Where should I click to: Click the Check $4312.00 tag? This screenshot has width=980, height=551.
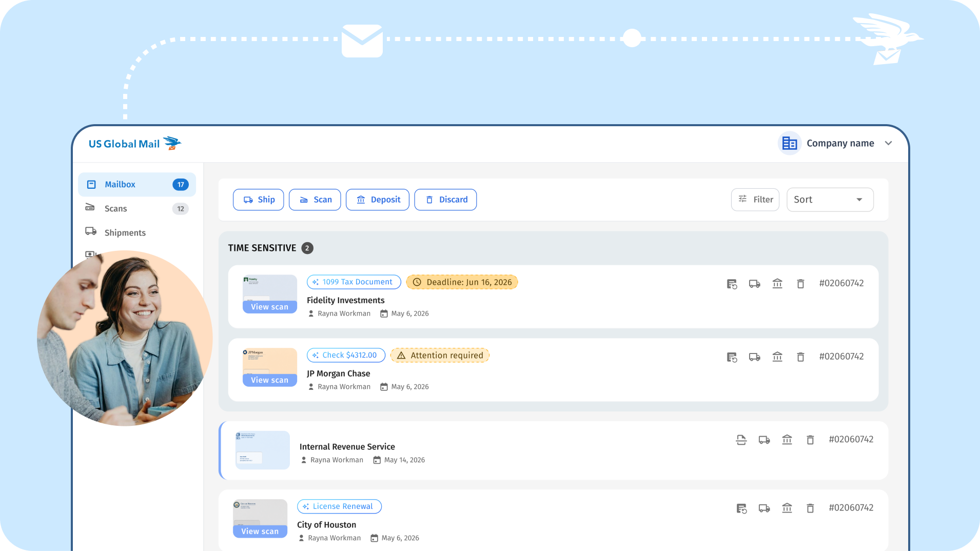pyautogui.click(x=346, y=355)
